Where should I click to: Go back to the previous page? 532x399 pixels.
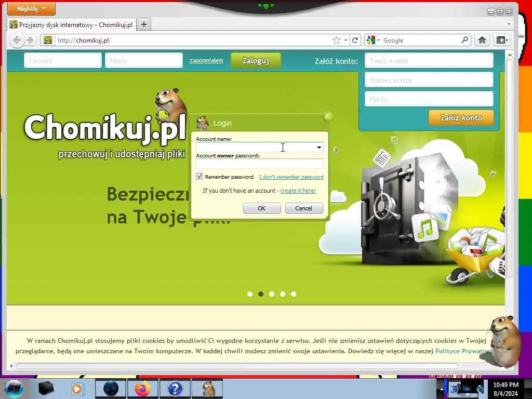click(17, 41)
